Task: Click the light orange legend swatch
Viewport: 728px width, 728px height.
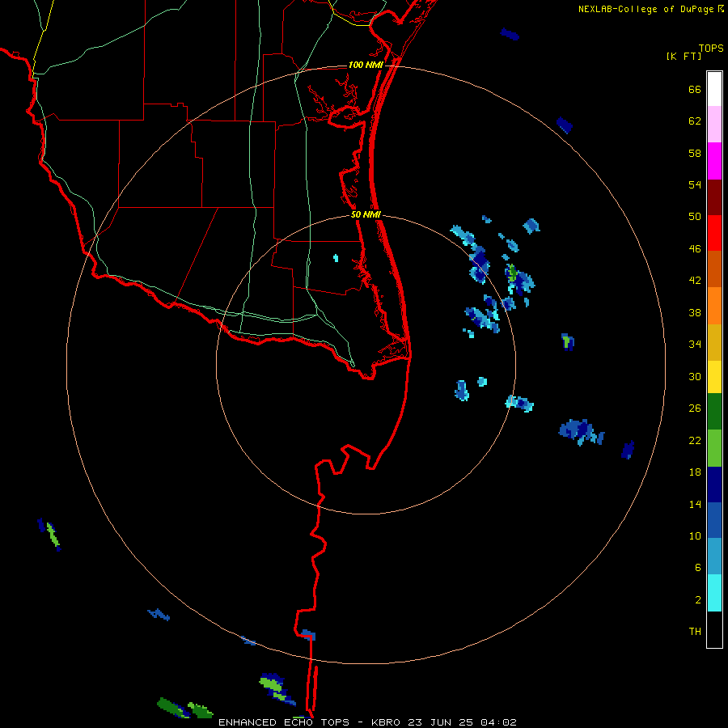Action: 714,306
